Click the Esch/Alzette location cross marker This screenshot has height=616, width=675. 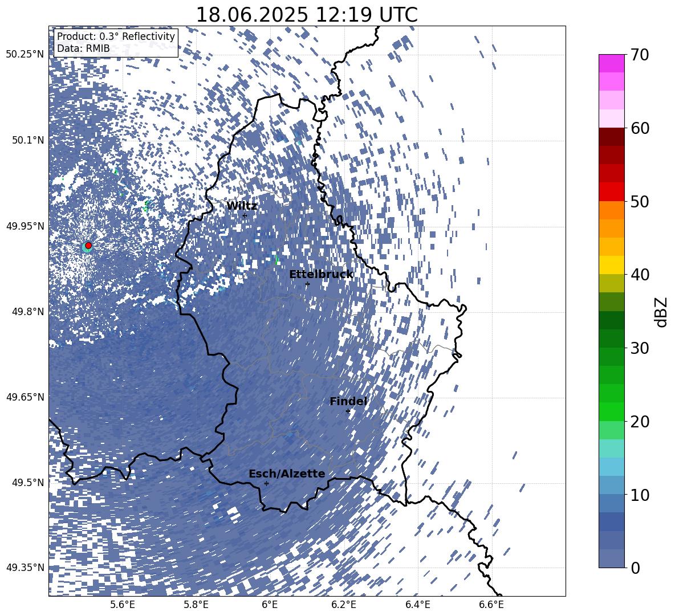(x=266, y=483)
